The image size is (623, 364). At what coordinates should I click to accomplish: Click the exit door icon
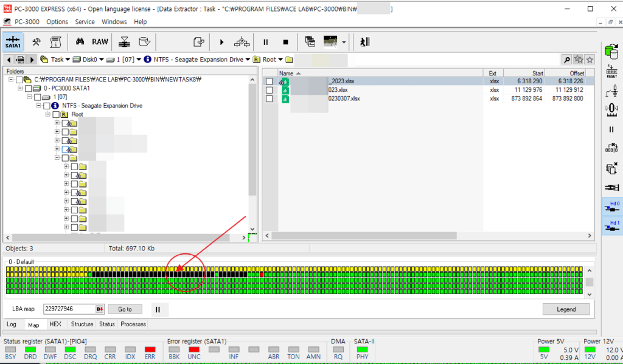(365, 42)
